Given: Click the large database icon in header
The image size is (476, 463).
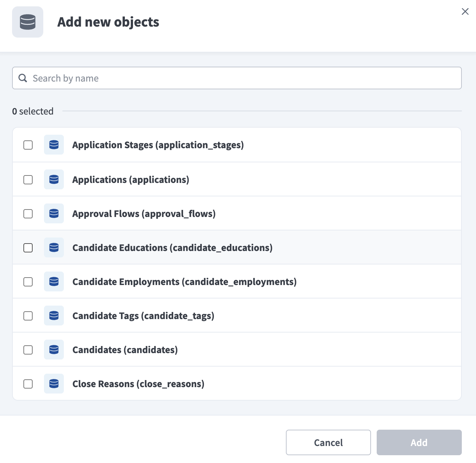Looking at the screenshot, I should [x=28, y=22].
